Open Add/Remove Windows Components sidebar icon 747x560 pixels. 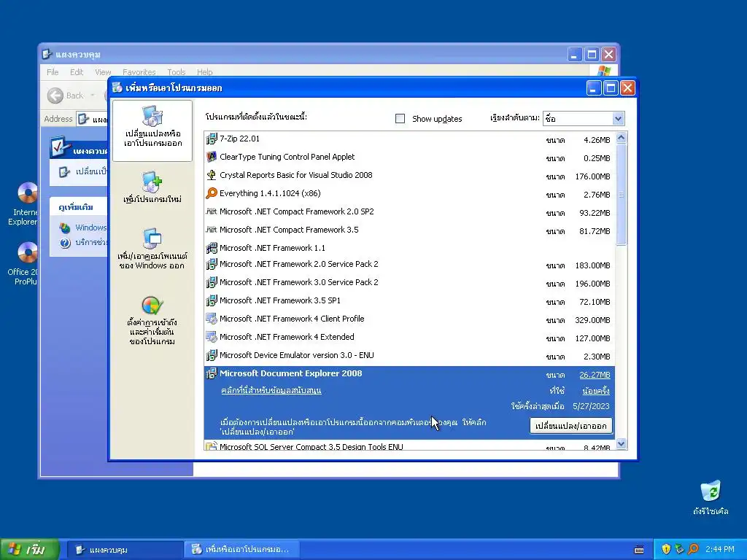point(152,238)
